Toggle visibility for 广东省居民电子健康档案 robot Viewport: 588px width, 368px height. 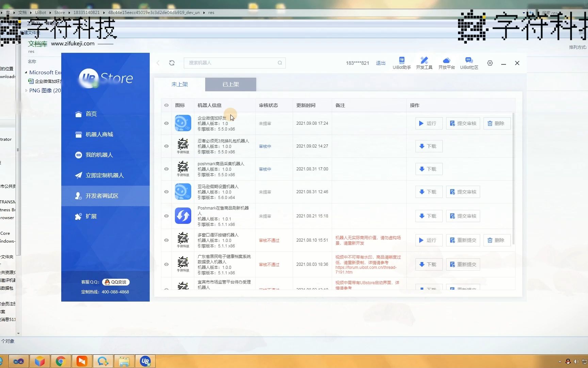166,264
